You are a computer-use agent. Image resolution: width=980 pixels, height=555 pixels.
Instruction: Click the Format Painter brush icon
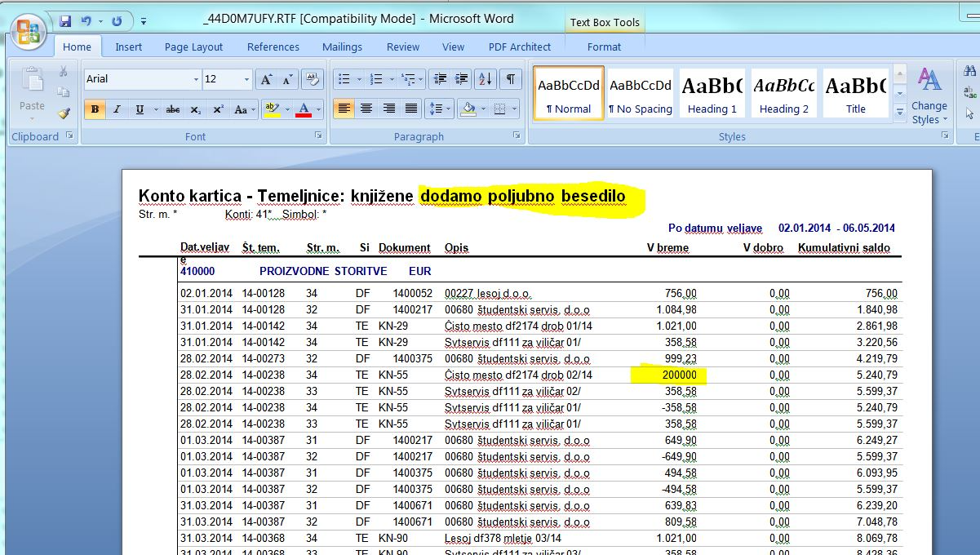pyautogui.click(x=64, y=113)
